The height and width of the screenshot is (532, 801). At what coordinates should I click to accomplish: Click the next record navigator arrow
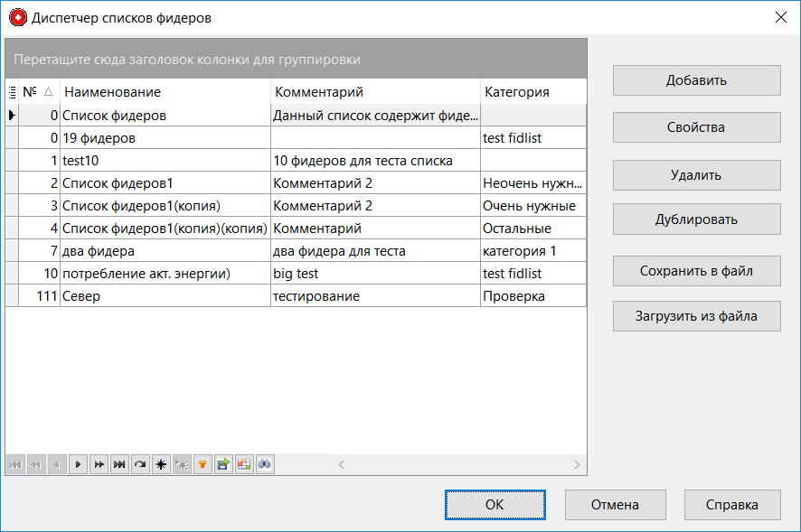(78, 464)
